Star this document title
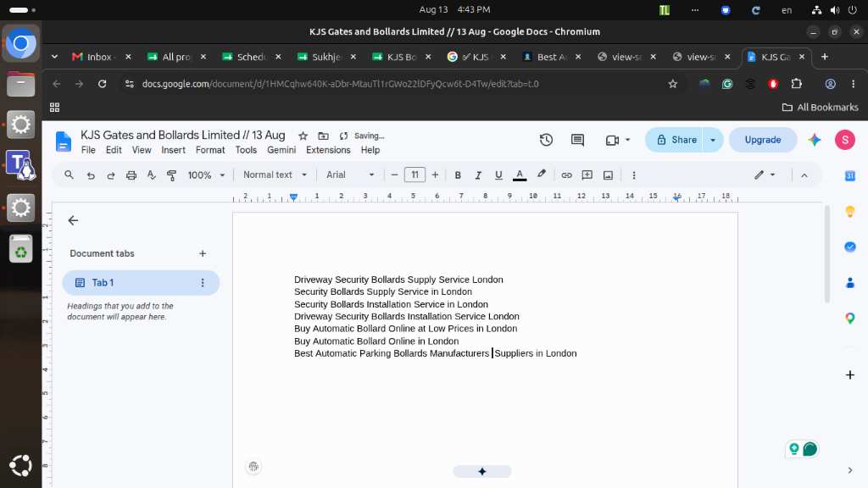 coord(303,136)
